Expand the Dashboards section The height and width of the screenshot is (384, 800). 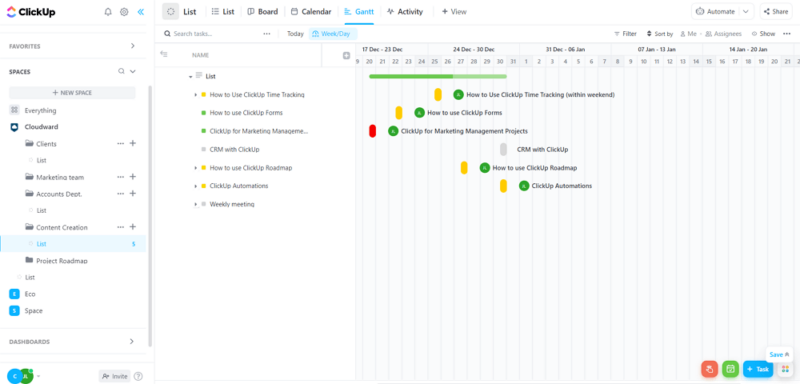[x=132, y=341]
